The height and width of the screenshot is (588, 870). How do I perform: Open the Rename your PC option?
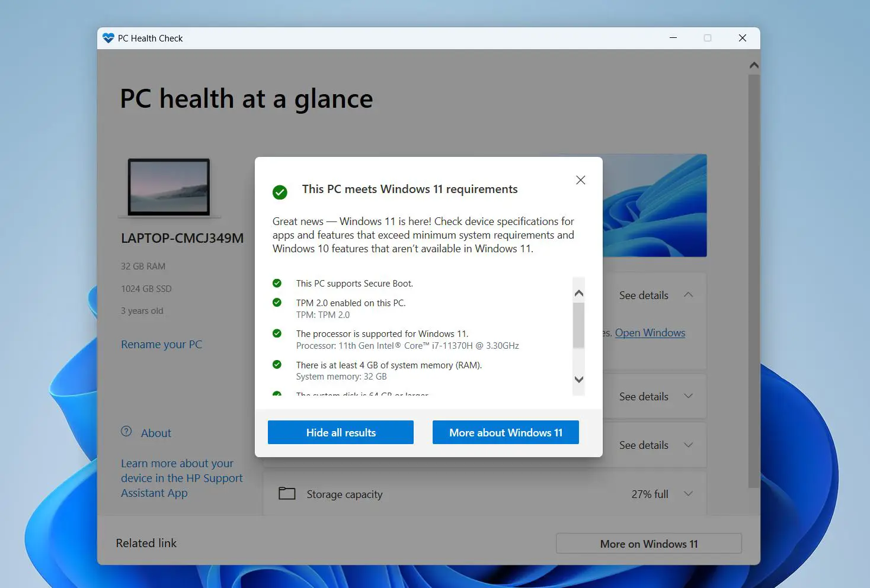pos(161,344)
